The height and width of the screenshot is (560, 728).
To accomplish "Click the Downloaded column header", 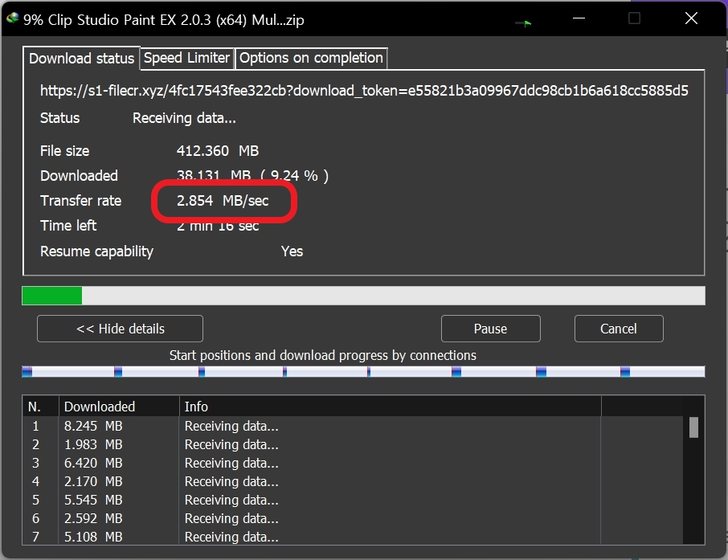I will (119, 407).
